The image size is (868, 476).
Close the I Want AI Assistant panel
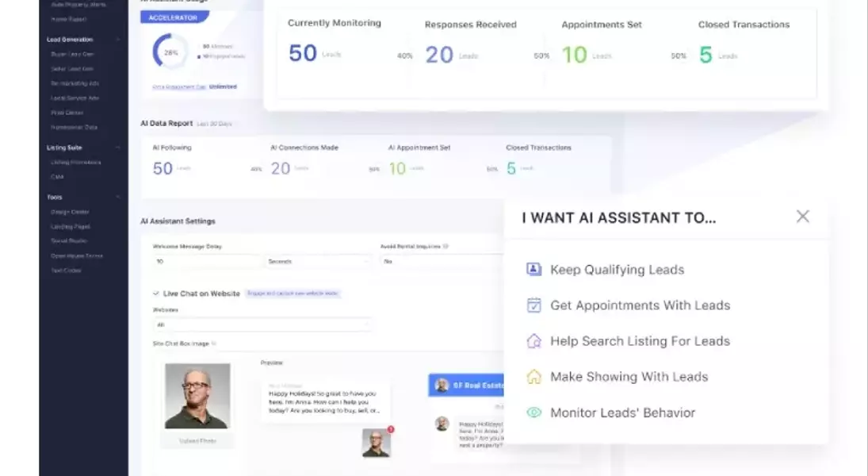point(802,217)
